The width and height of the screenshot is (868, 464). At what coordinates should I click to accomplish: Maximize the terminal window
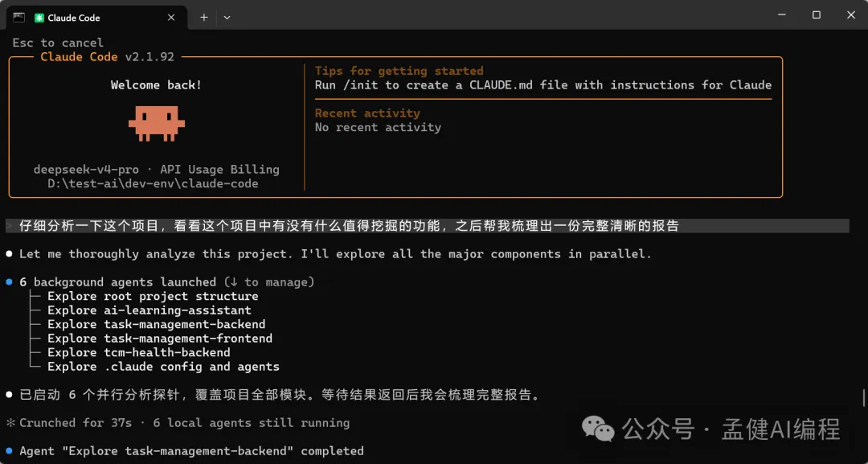point(816,15)
